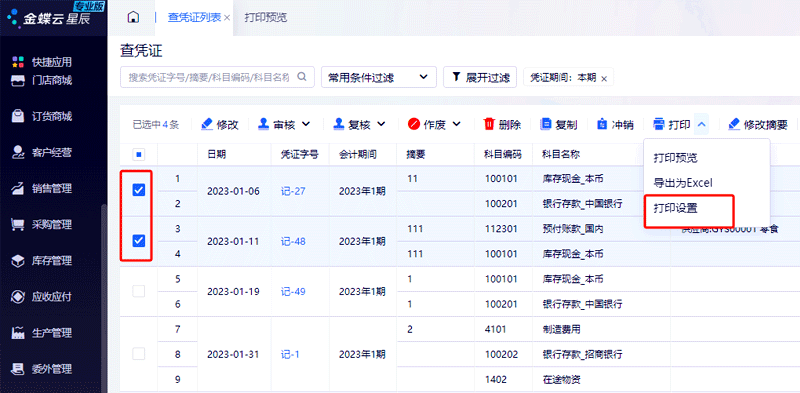The width and height of the screenshot is (800, 393).
Task: Open voucher link 记-49
Action: (x=293, y=291)
